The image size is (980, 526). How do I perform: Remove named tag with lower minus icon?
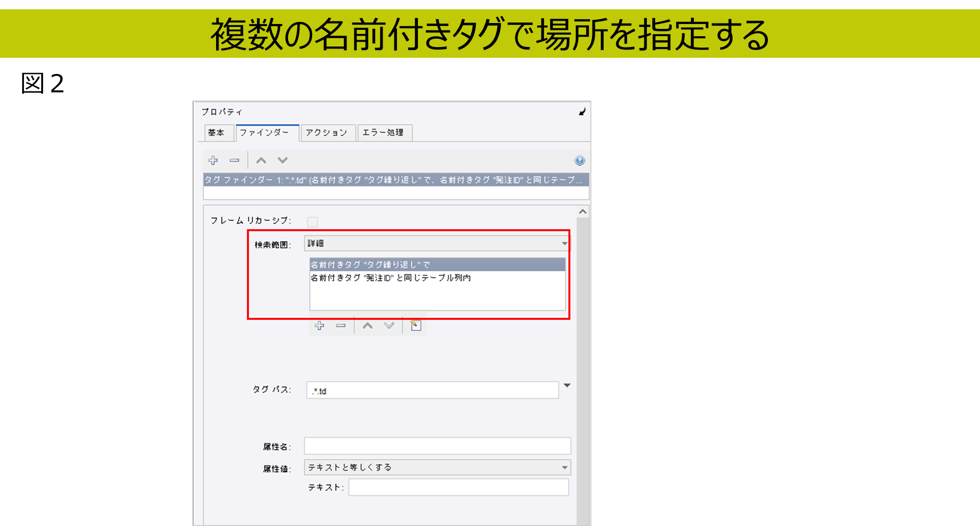[x=341, y=326]
